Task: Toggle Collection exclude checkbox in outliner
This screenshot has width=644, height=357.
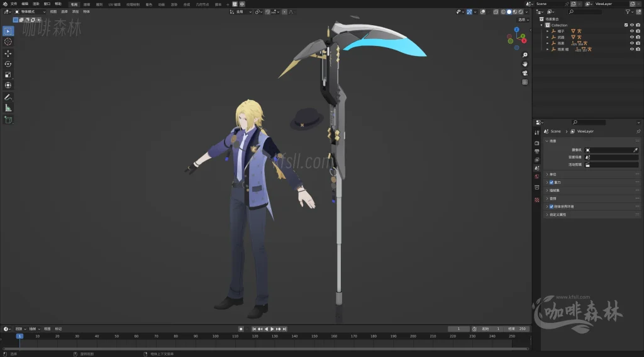Action: [626, 25]
